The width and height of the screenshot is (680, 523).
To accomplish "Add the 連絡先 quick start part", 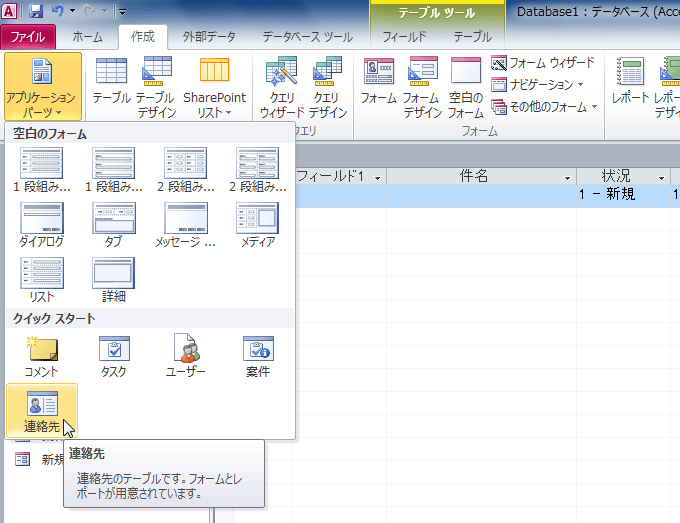I will pos(42,411).
